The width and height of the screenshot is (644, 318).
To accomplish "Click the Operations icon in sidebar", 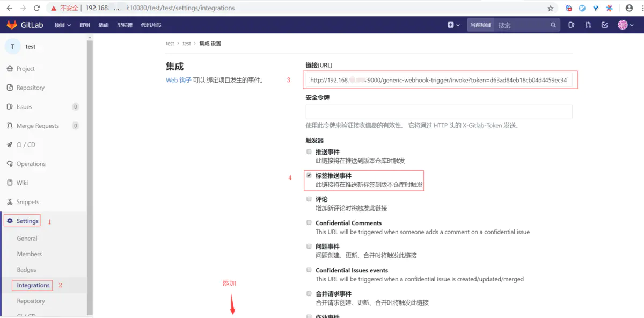I will coord(10,164).
